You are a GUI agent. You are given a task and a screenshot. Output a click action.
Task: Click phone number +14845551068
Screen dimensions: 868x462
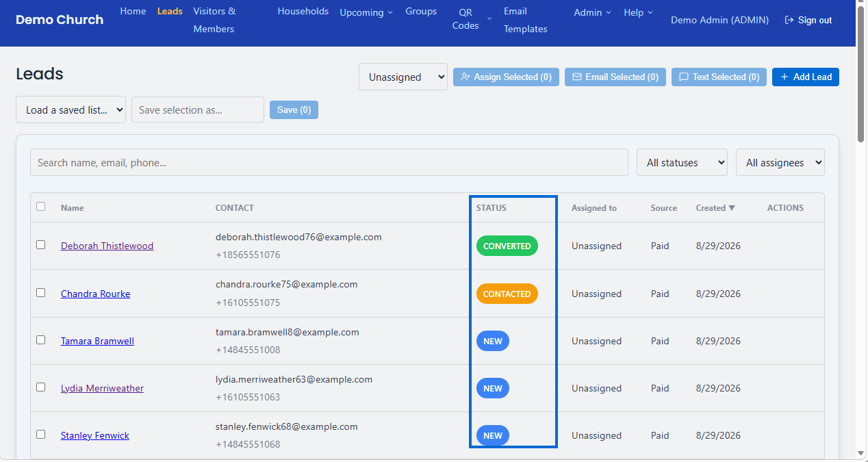pyautogui.click(x=248, y=444)
